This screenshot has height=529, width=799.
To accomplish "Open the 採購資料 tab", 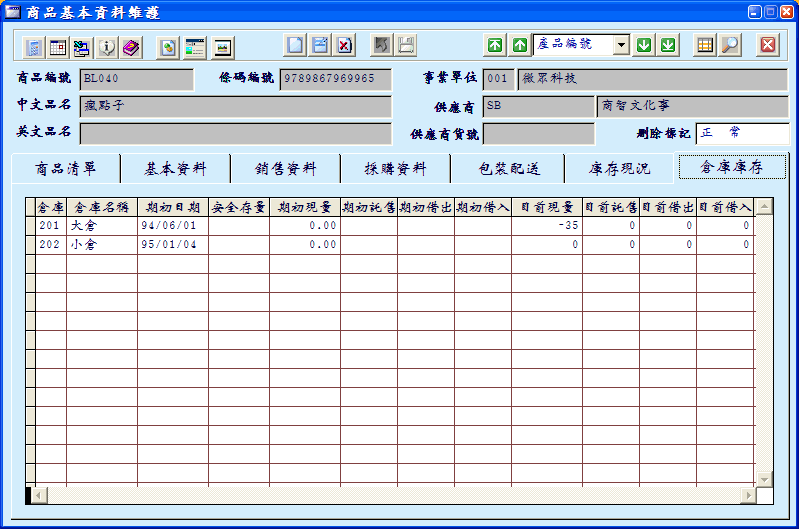I will (x=396, y=169).
